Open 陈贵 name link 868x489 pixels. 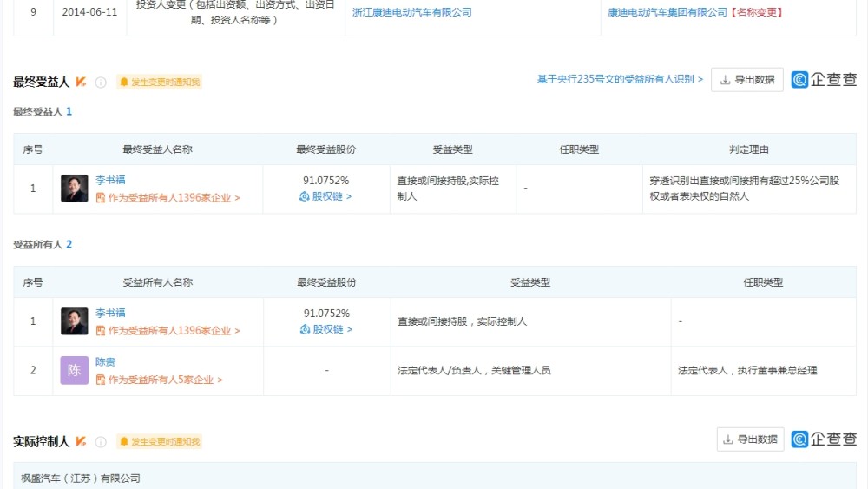click(105, 362)
